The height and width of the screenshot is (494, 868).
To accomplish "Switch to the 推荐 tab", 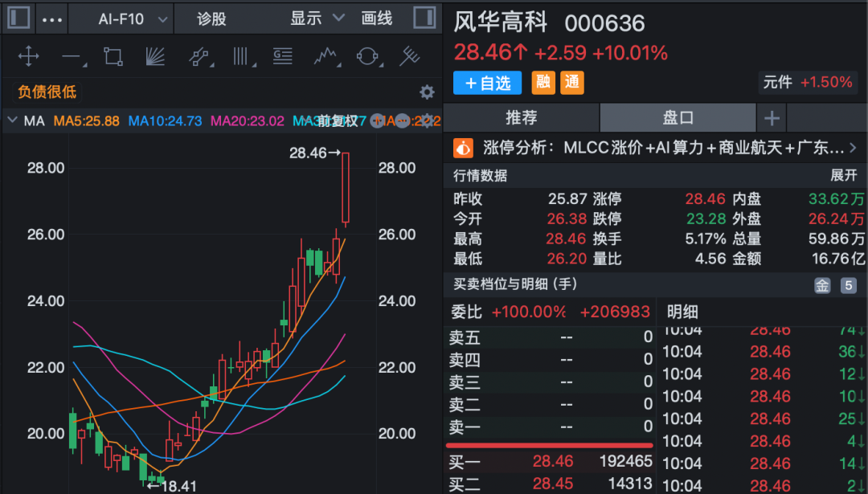I will [521, 118].
